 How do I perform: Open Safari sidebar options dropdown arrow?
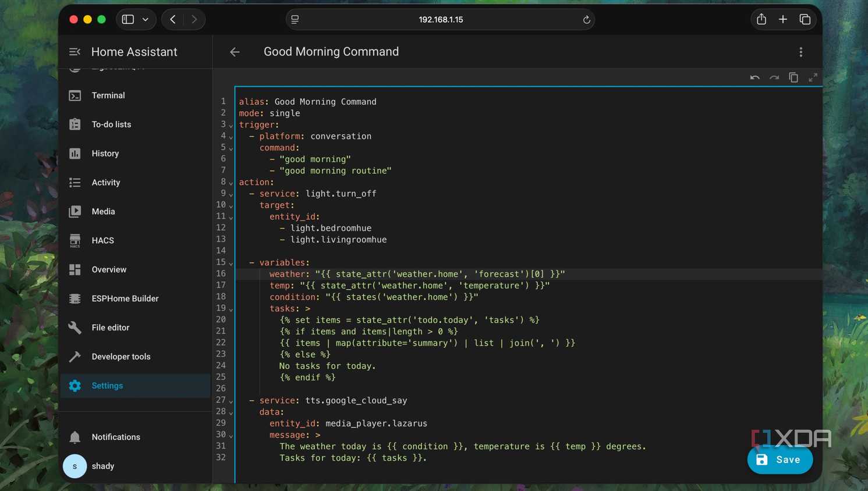tap(146, 20)
